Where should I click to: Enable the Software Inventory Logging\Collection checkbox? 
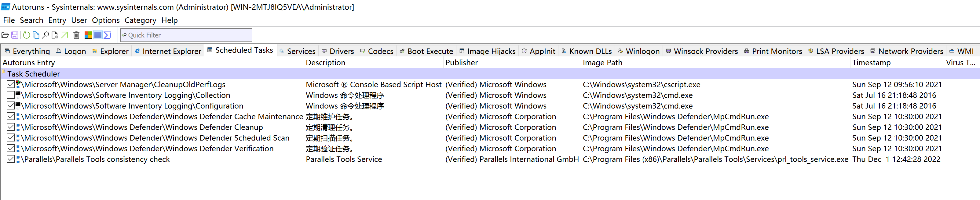(x=11, y=95)
